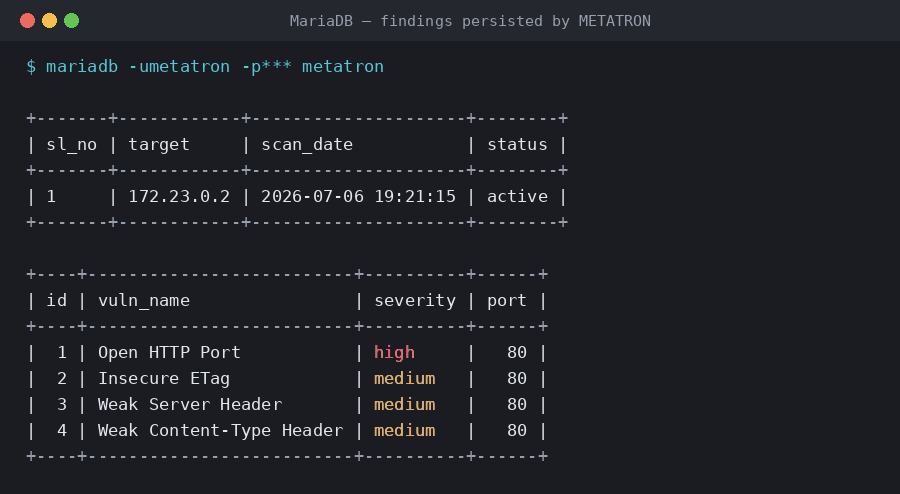Click the red high severity value
The height and width of the screenshot is (494, 900).
(394, 352)
